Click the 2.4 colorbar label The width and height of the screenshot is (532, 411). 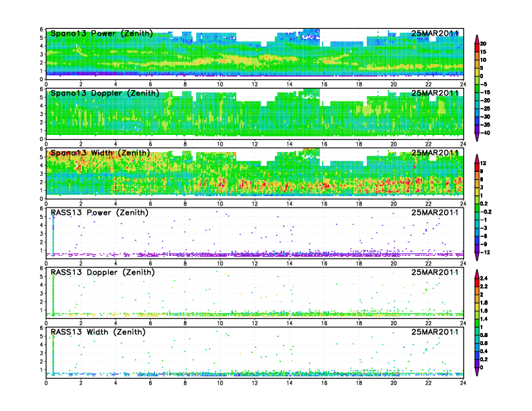click(484, 278)
